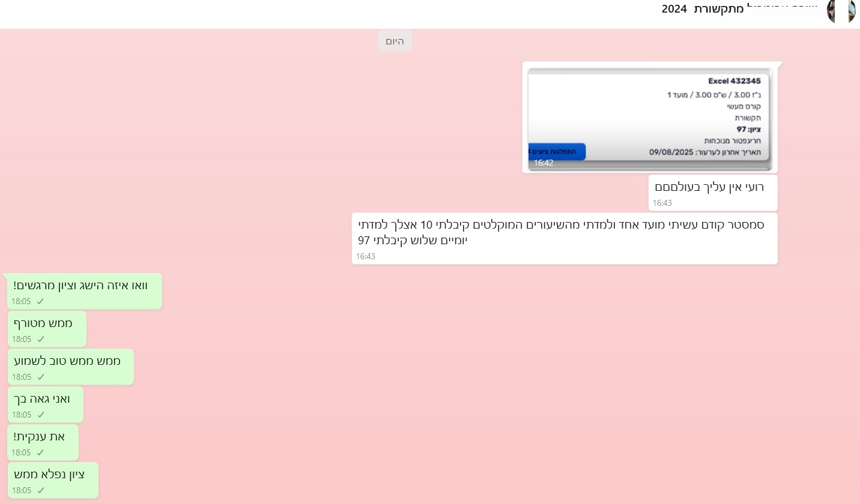Click 16:43 timestamp under 'רועי אין עליך' message
Image resolution: width=860 pixels, height=504 pixels.
(662, 203)
